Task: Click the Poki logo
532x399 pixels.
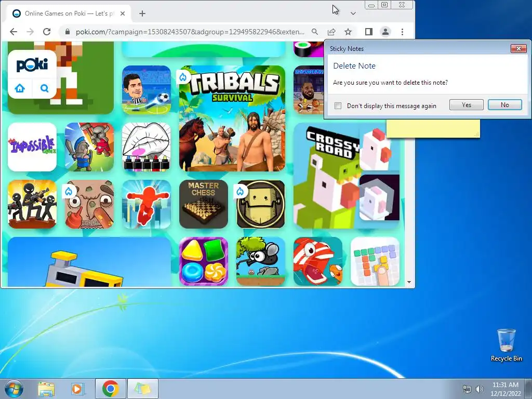Action: coord(32,64)
